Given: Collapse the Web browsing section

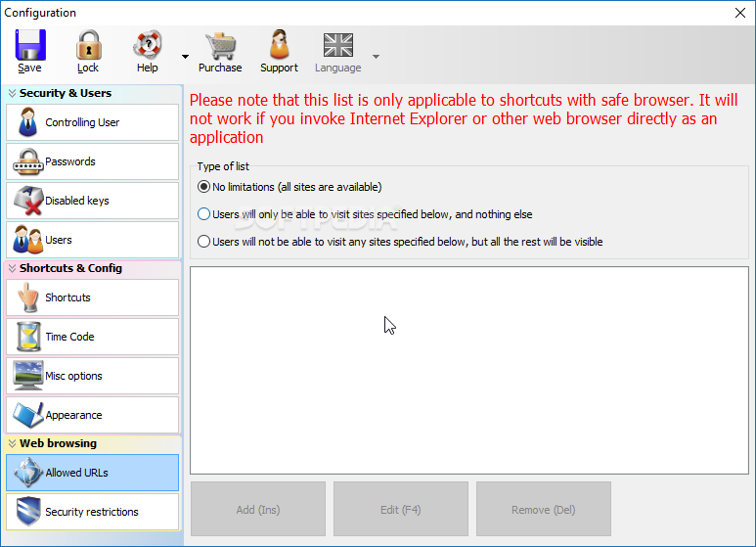Looking at the screenshot, I should (x=12, y=443).
